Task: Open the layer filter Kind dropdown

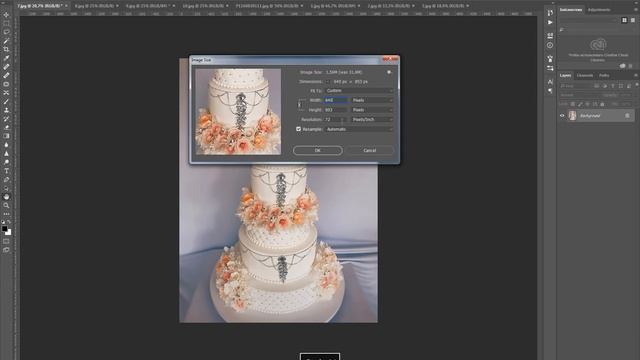Action: point(576,86)
